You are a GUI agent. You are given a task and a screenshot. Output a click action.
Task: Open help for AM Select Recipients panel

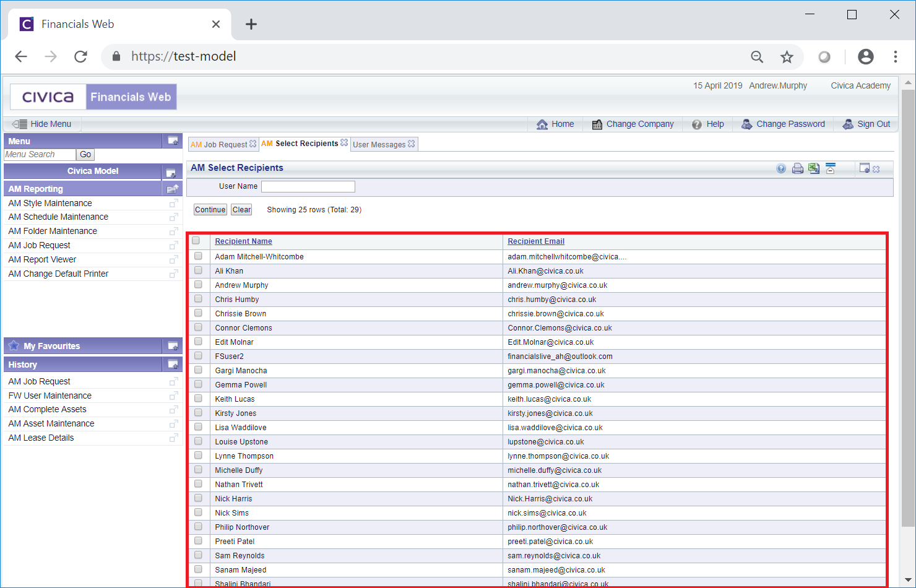[x=781, y=168]
